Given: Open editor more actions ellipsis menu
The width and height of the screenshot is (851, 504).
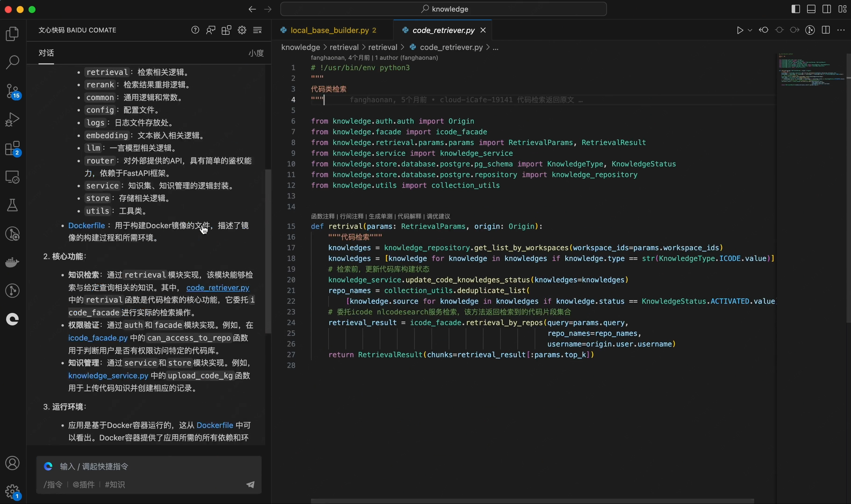Looking at the screenshot, I should pos(841,30).
